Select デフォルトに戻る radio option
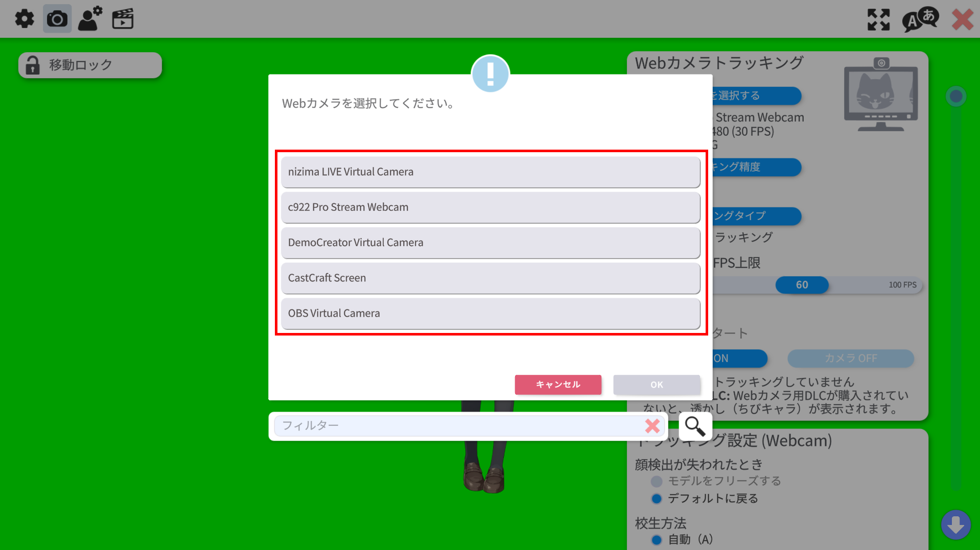Image resolution: width=980 pixels, height=550 pixels. (x=657, y=498)
